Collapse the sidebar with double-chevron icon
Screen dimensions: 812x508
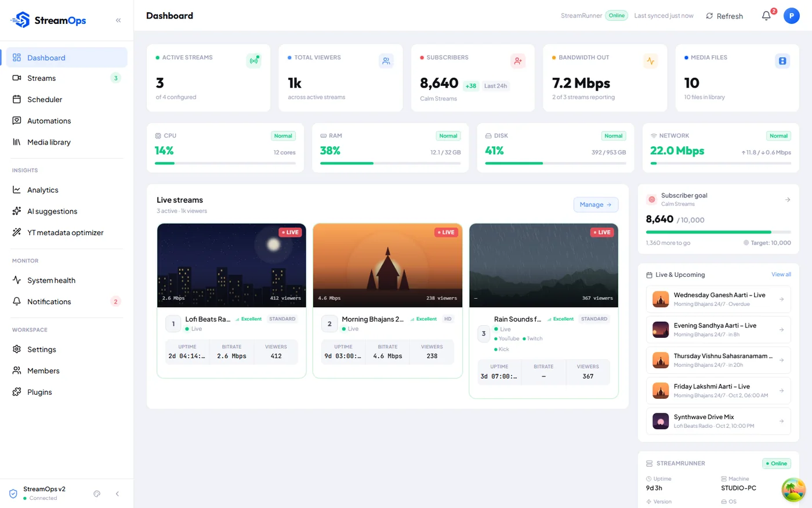[118, 20]
